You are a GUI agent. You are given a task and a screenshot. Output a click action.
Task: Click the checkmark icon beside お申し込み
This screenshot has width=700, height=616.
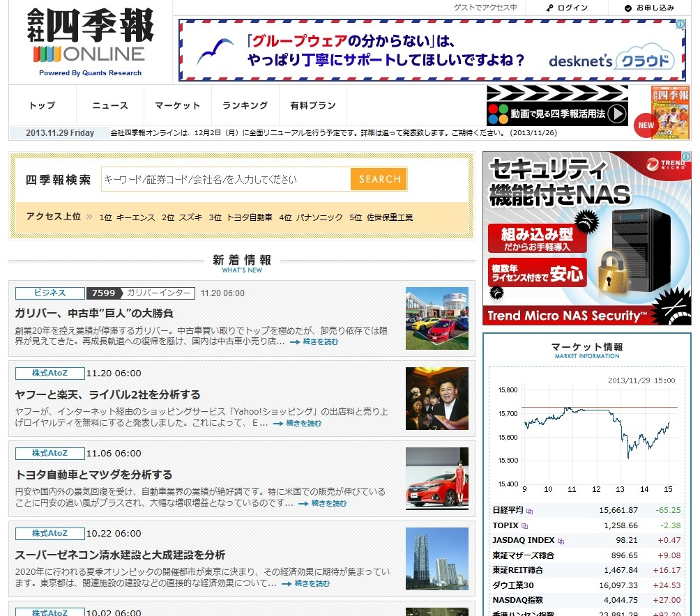pyautogui.click(x=628, y=8)
